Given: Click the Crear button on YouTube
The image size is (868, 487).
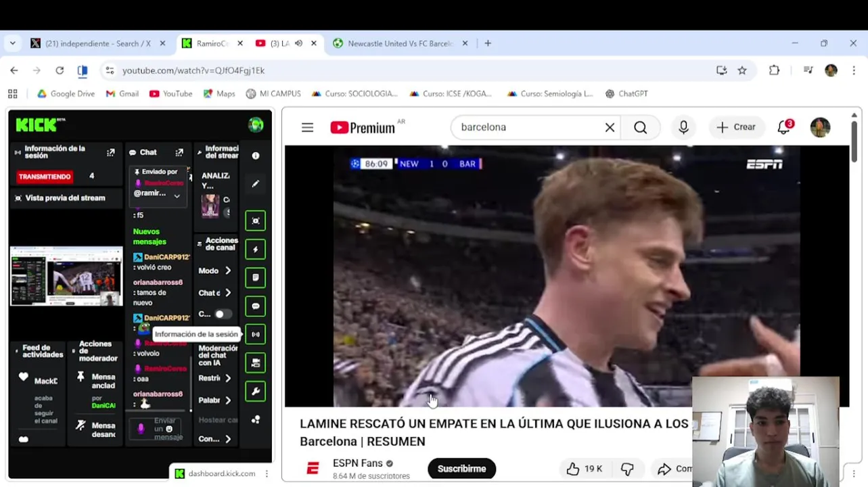Looking at the screenshot, I should [x=736, y=127].
